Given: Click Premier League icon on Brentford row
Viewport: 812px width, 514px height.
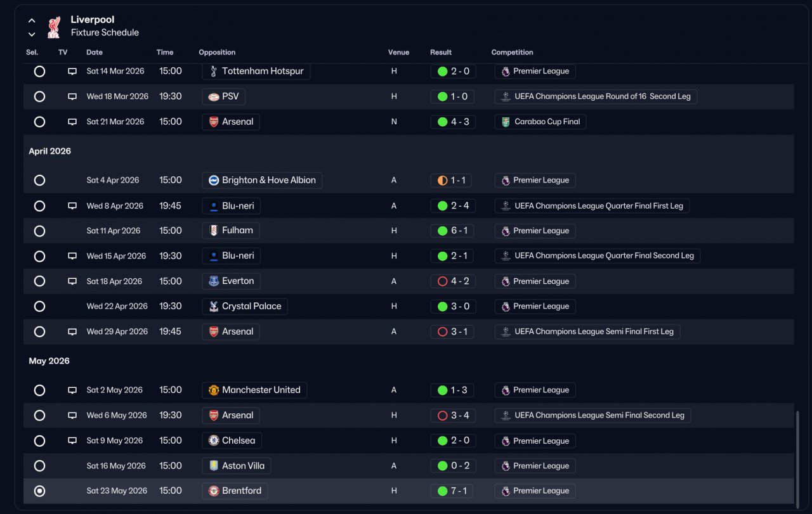Looking at the screenshot, I should click(x=506, y=491).
